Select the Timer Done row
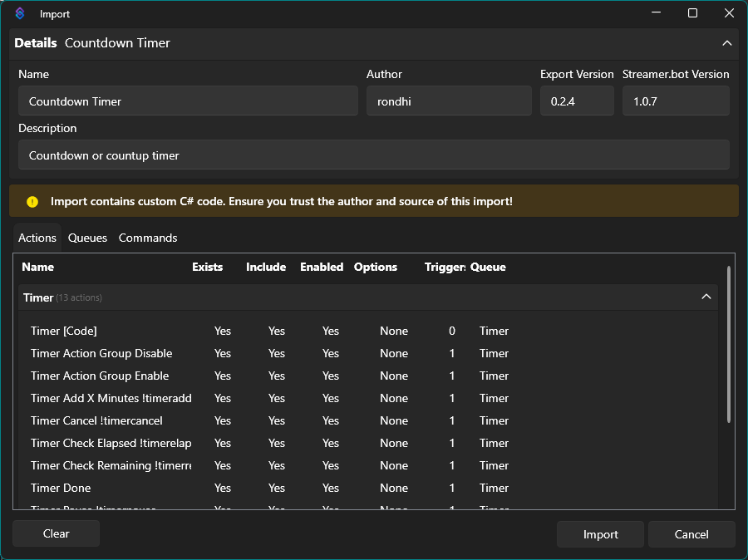Screen dimensions: 748x560 pyautogui.click(x=368, y=488)
